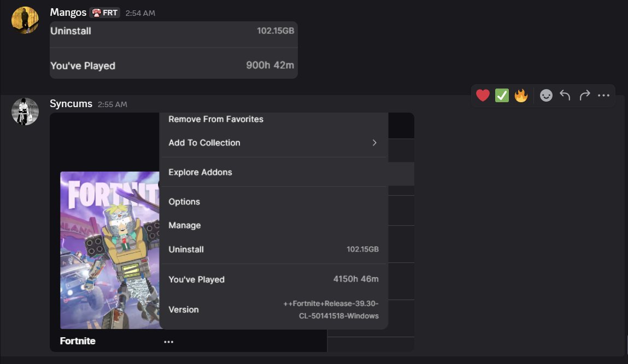Click the Version label in the menu

(184, 309)
